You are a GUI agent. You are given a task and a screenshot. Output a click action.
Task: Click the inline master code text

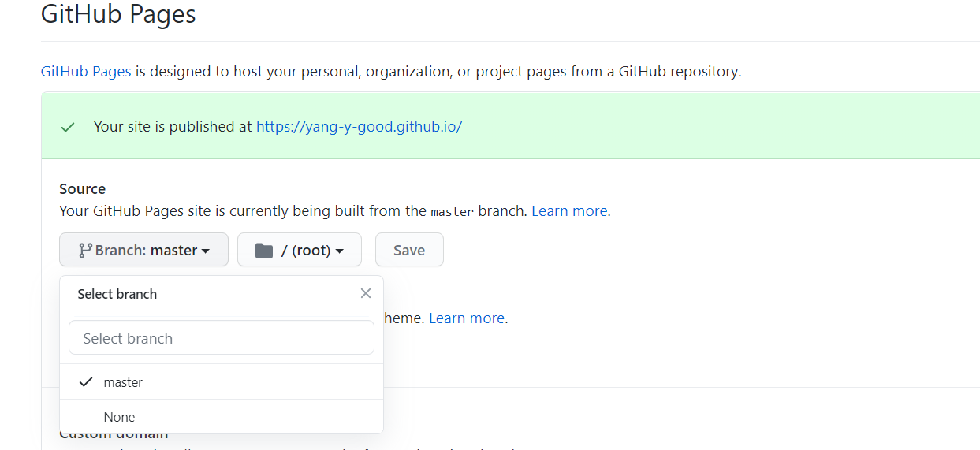click(452, 211)
